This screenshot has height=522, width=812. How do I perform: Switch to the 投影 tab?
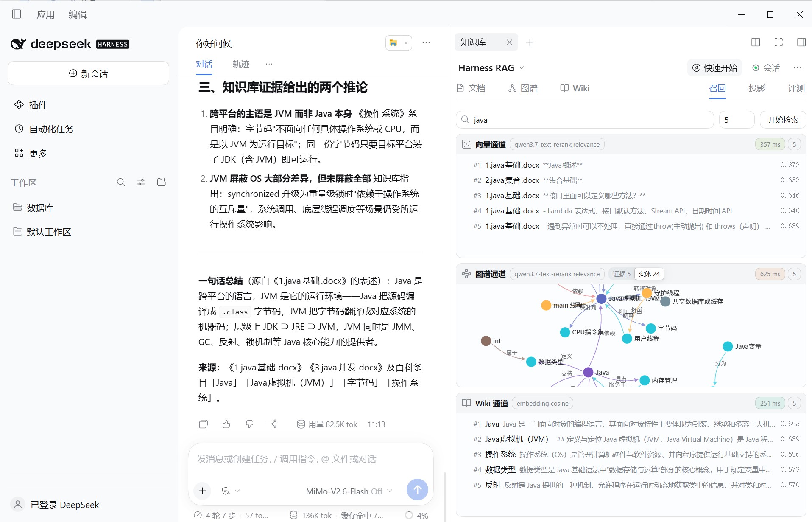[757, 88]
